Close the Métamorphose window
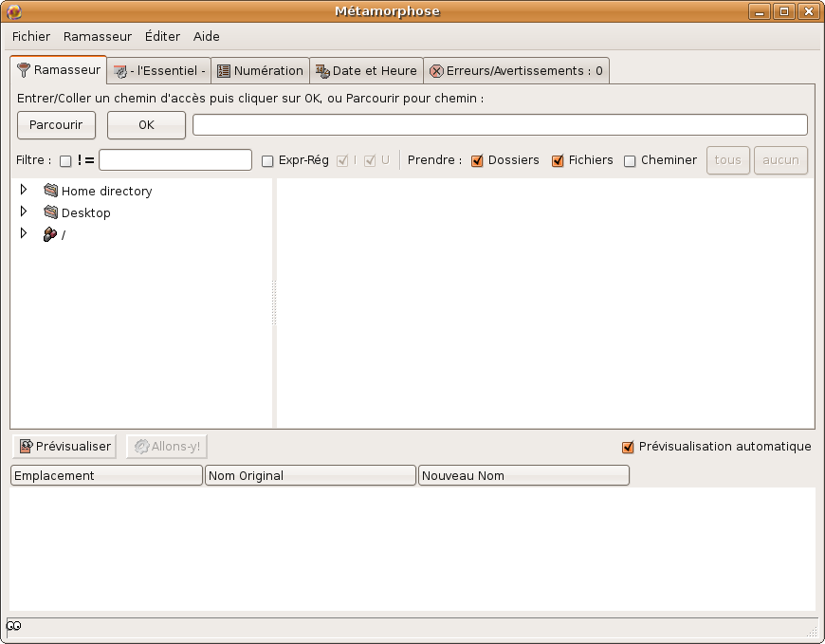 point(809,11)
